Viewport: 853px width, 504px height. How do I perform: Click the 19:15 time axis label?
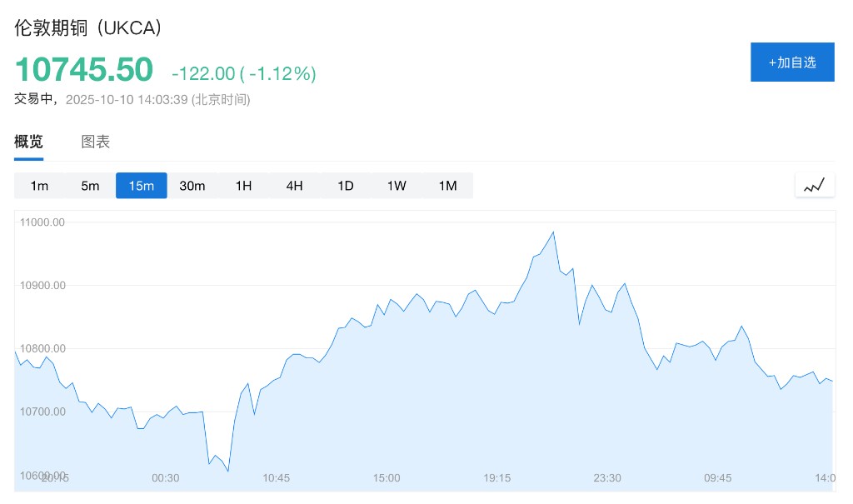point(497,477)
